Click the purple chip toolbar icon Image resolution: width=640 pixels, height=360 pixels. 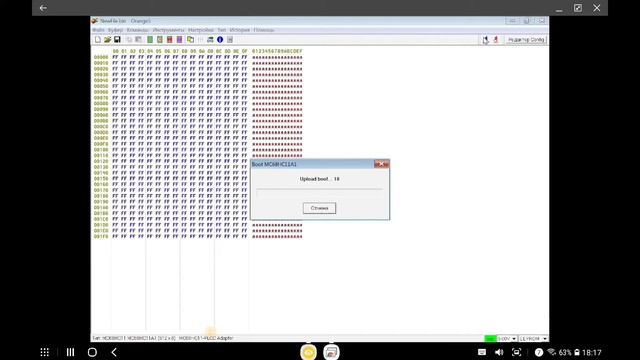179,40
